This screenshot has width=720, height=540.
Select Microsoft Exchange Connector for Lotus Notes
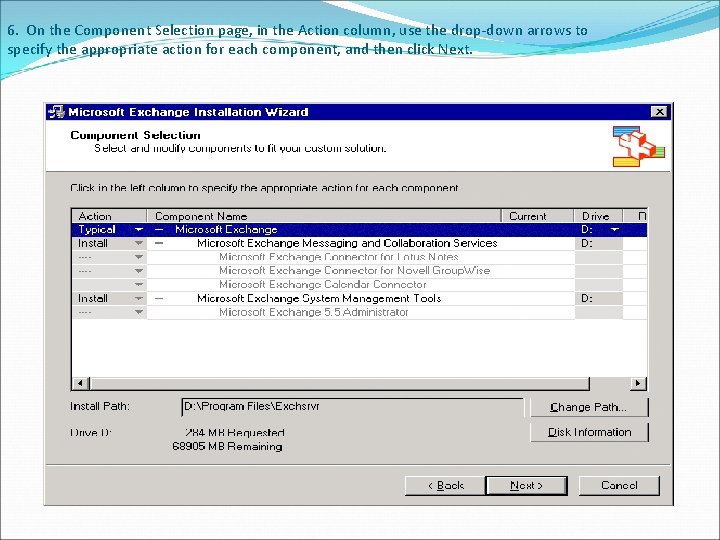tap(339, 257)
